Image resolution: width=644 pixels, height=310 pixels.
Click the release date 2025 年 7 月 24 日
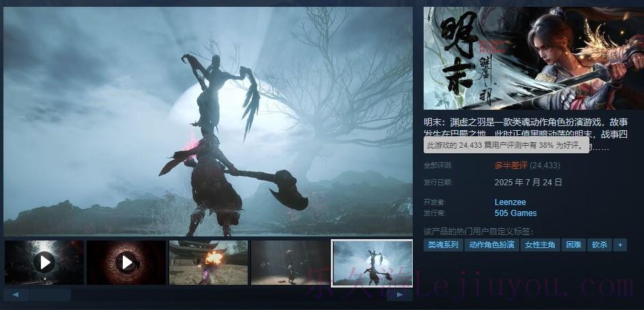(x=528, y=183)
